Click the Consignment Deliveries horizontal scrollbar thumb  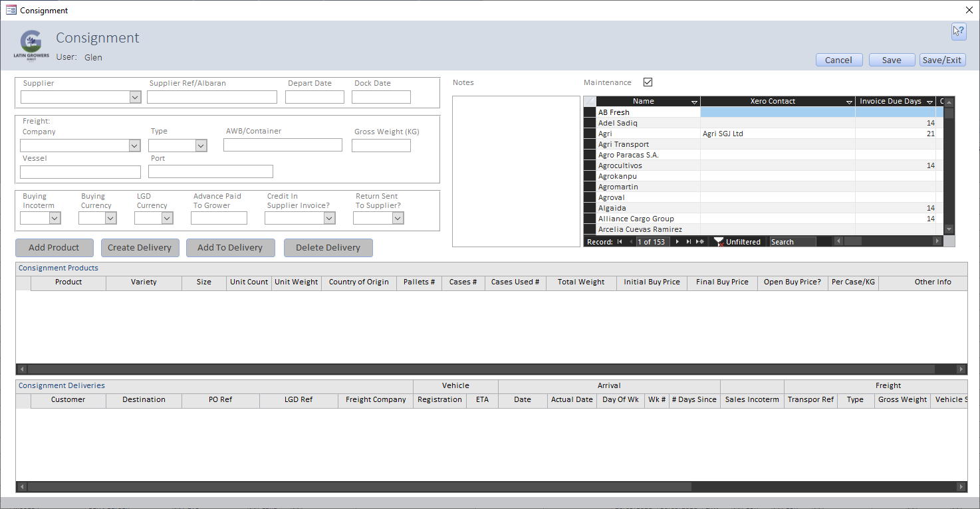coord(359,487)
